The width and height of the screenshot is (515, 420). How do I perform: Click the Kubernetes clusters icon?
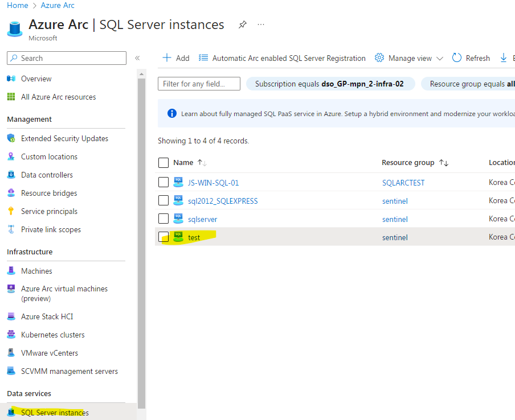click(11, 335)
